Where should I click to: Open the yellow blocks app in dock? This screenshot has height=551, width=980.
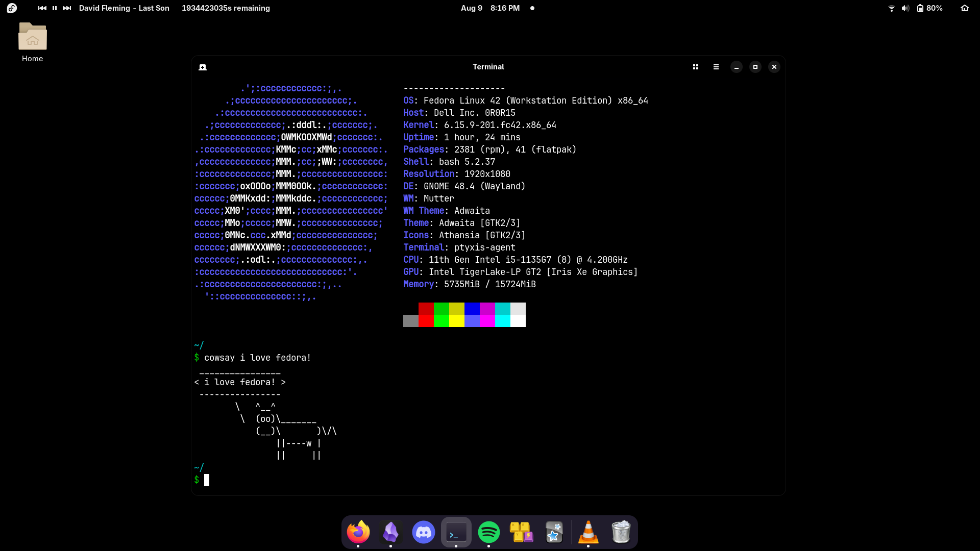click(522, 532)
